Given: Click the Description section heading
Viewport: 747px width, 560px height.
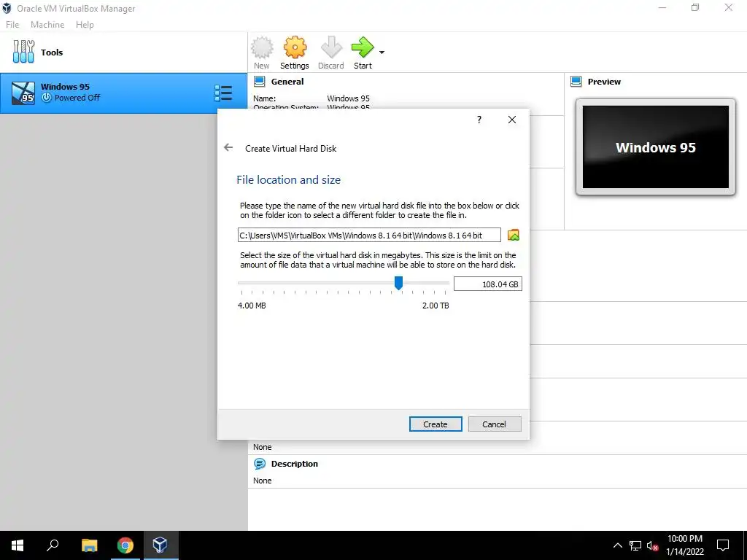Looking at the screenshot, I should 295,464.
